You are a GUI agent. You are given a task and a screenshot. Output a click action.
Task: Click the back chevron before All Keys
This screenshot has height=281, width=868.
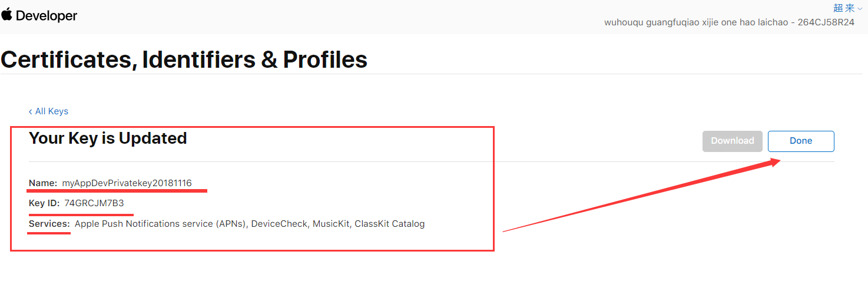(31, 111)
